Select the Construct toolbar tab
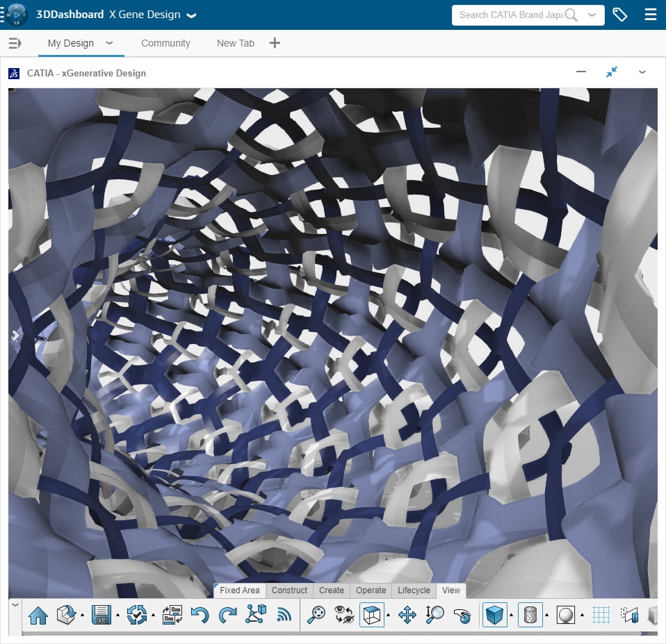Viewport: 666px width, 644px height. [x=289, y=590]
